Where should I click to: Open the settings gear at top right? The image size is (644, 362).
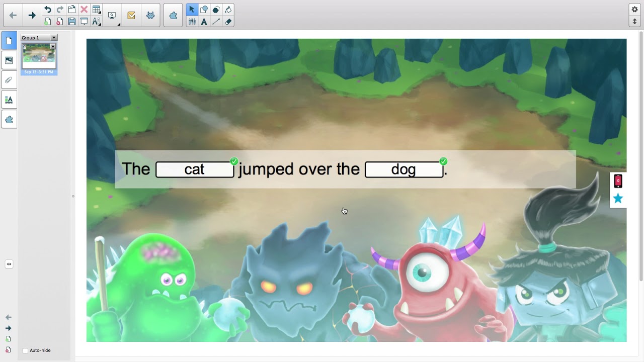tap(635, 10)
